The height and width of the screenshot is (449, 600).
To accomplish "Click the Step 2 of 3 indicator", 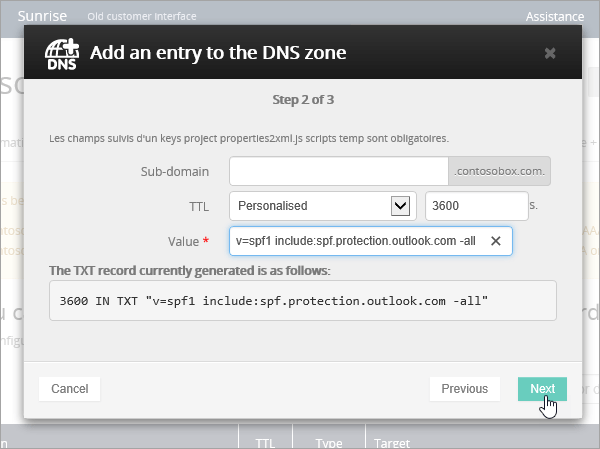I will (301, 100).
